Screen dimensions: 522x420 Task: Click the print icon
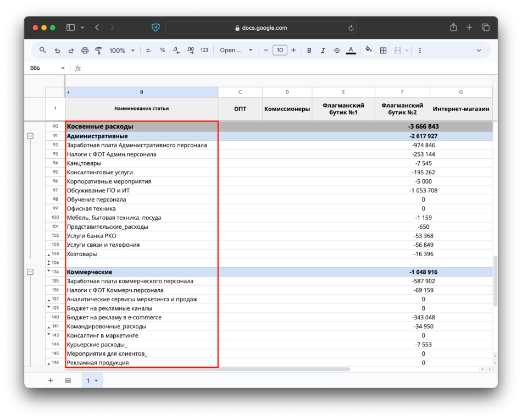[x=85, y=51]
